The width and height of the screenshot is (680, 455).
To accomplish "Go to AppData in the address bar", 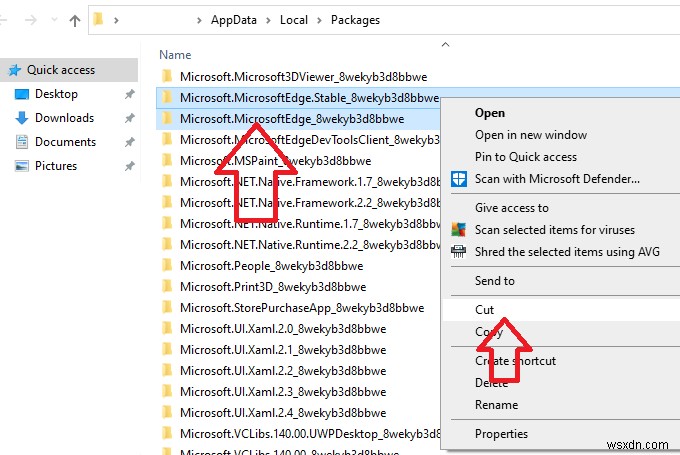I will point(234,20).
